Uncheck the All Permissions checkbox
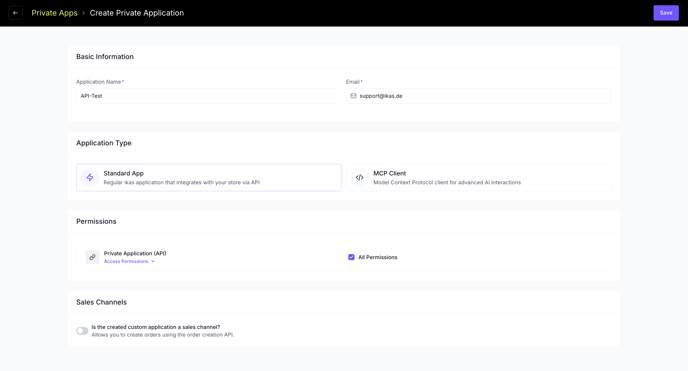The image size is (688, 371). (351, 257)
